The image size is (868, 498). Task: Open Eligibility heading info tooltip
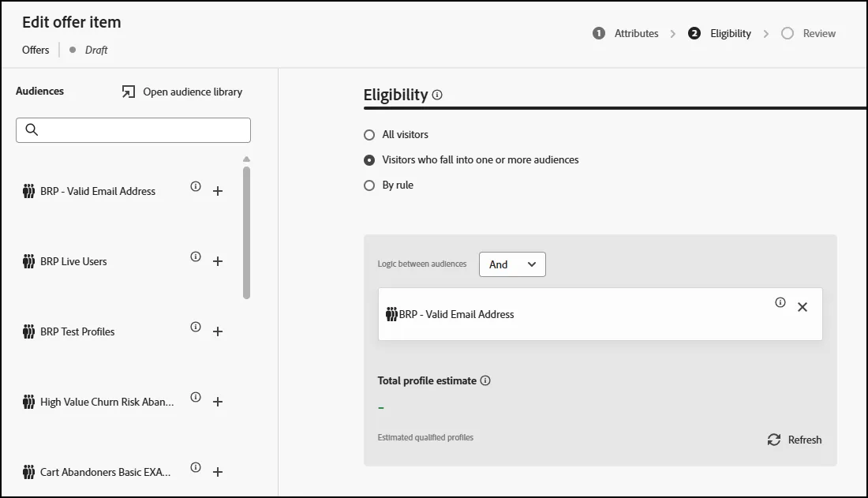(x=437, y=95)
